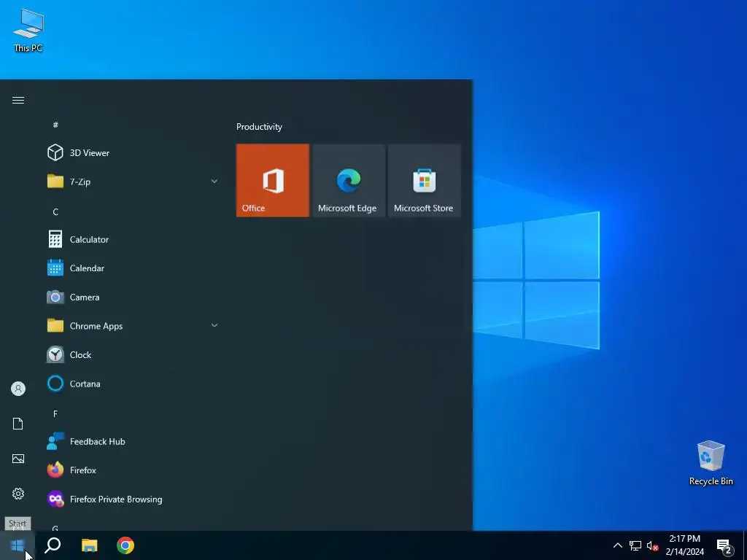Open taskbar Search magnifier
The width and height of the screenshot is (747, 560).
tap(53, 545)
